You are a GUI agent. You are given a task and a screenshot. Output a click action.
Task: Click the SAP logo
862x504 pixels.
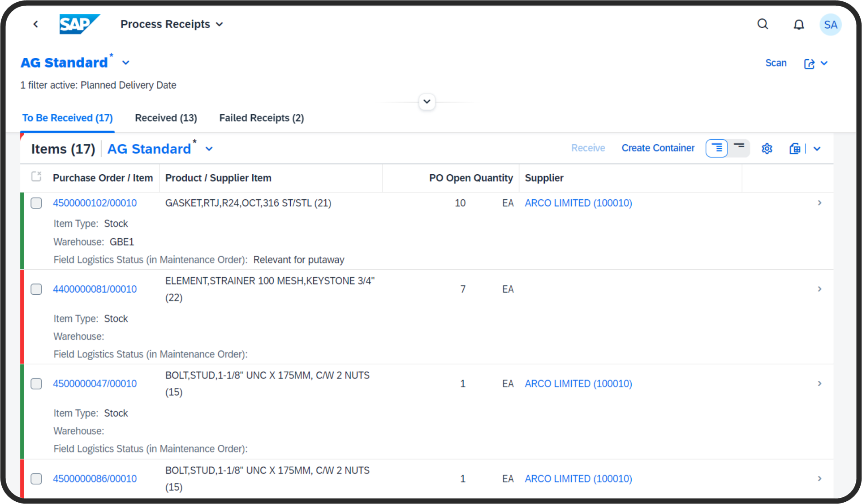click(x=79, y=24)
